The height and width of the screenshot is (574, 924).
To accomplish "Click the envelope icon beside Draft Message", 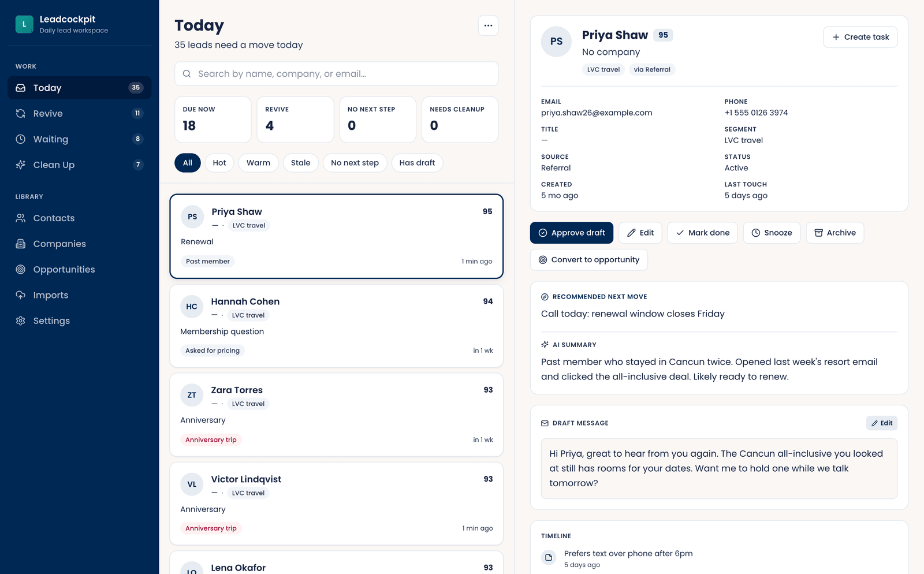I will click(x=545, y=423).
